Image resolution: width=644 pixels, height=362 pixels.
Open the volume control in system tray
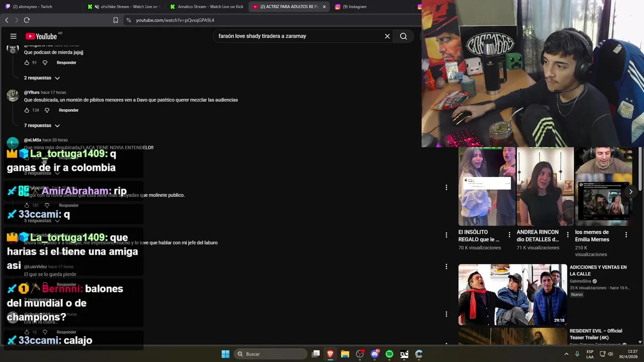coord(610,354)
